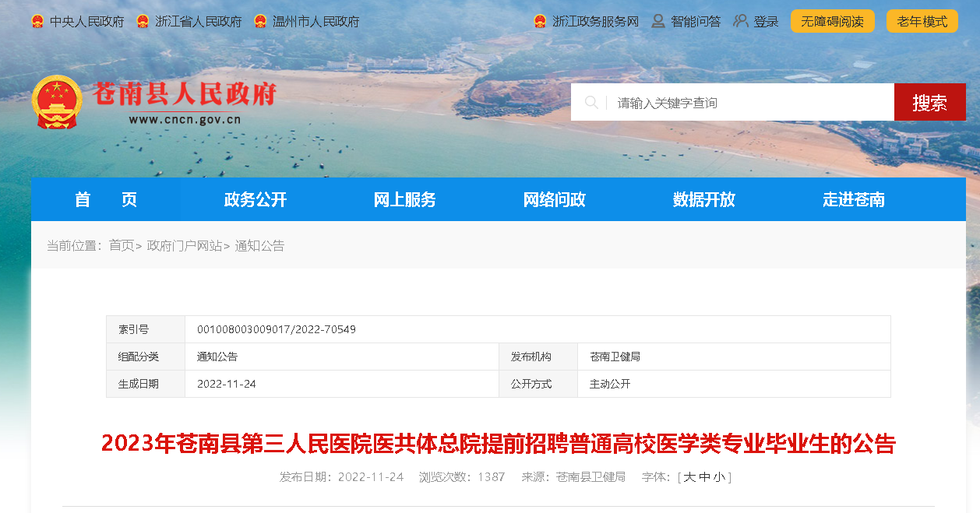This screenshot has height=513, width=980.
Task: Click the emblem icon beside 温州市人民政府
Action: point(260,22)
